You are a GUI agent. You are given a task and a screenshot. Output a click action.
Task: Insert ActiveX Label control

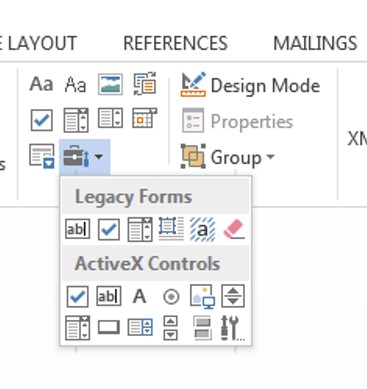pos(139,296)
